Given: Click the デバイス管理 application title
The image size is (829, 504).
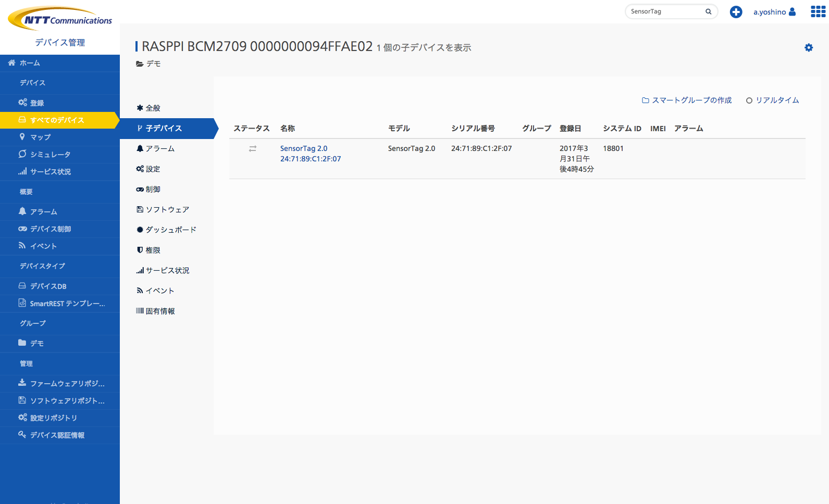Looking at the screenshot, I should click(x=60, y=43).
